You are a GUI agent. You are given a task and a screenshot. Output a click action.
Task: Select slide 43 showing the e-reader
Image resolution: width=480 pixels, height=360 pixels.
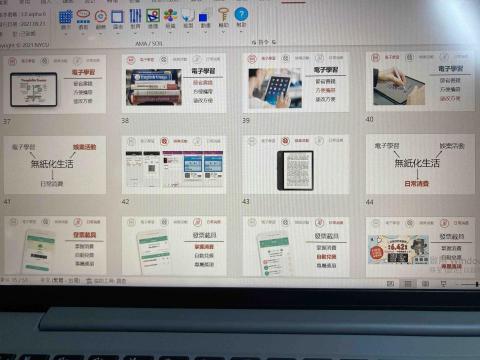click(296, 164)
